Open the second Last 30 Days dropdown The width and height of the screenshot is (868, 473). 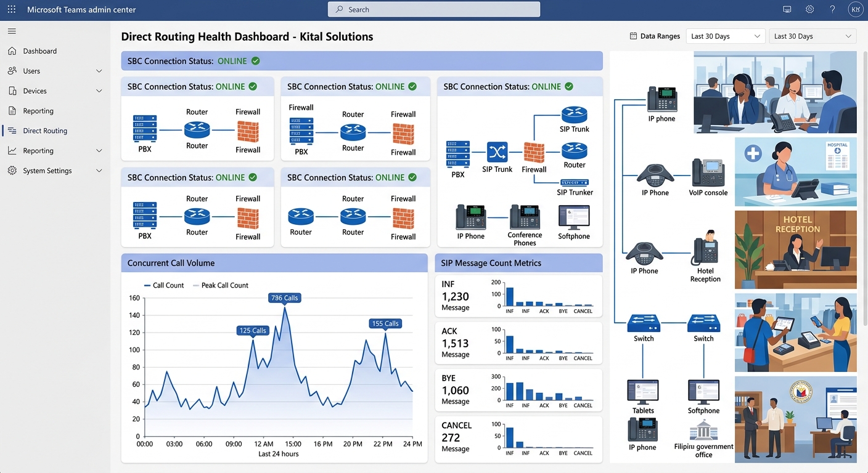coord(813,36)
